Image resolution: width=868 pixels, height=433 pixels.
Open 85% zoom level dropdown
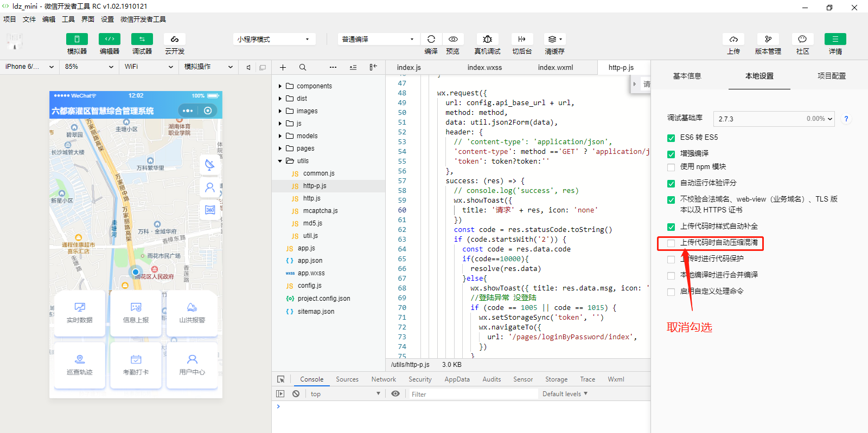point(89,67)
